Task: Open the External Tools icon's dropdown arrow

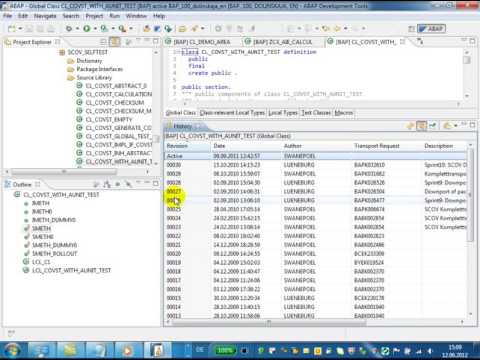Action: pos(131,29)
